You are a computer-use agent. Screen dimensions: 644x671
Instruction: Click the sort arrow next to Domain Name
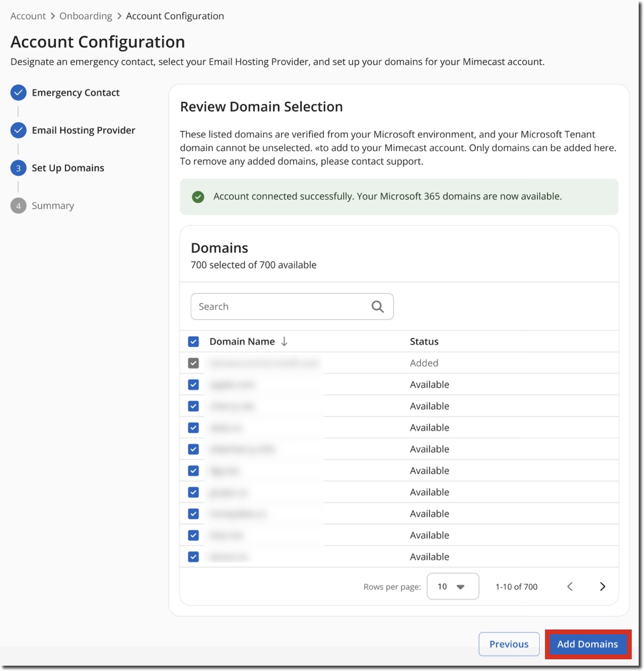pos(284,341)
